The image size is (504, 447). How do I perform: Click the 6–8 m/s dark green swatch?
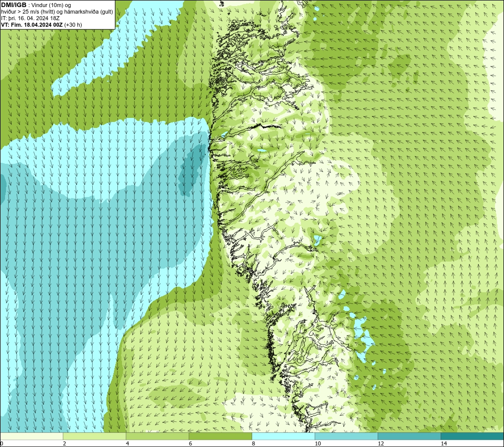tap(221, 436)
